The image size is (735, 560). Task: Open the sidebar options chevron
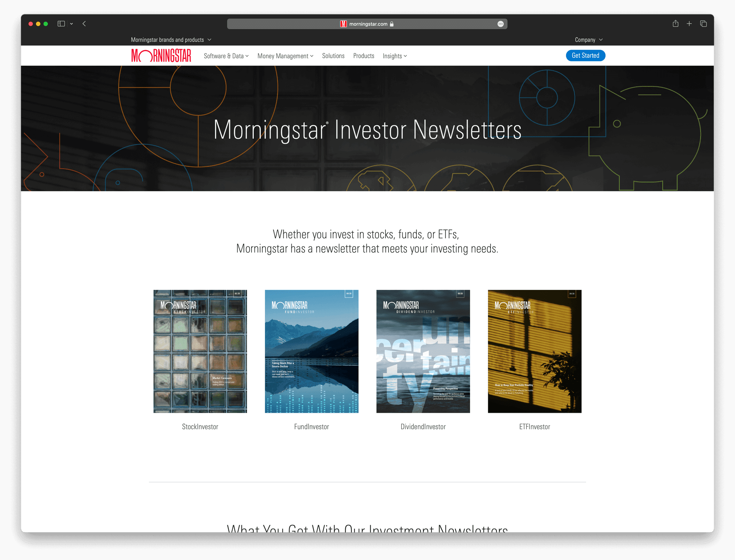point(72,24)
